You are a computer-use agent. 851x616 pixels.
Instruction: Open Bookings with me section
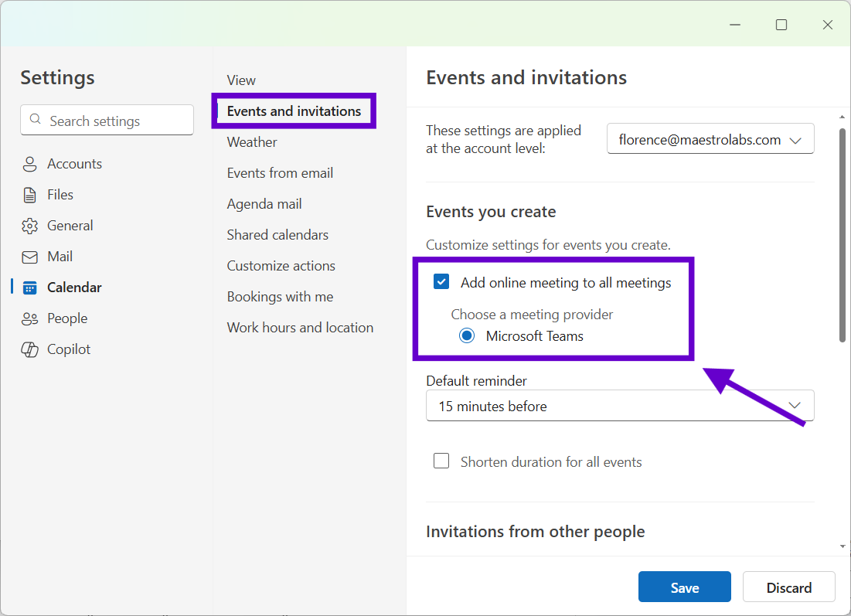coord(280,297)
